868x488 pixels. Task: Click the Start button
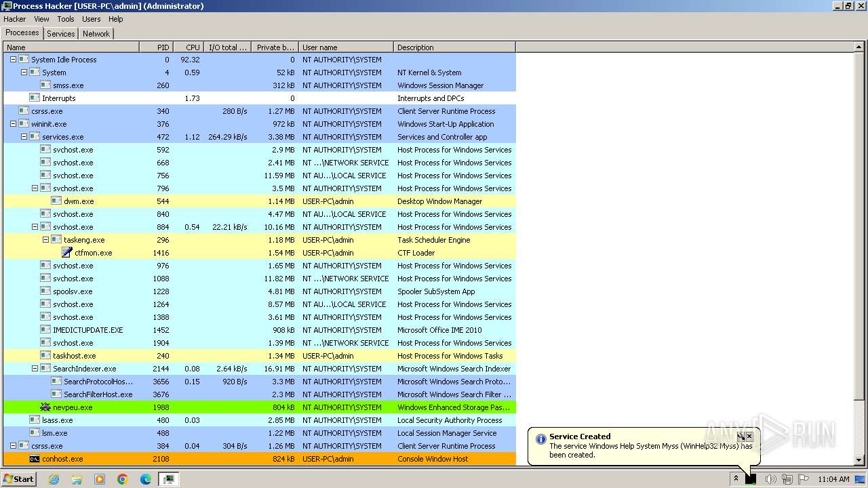coord(19,479)
